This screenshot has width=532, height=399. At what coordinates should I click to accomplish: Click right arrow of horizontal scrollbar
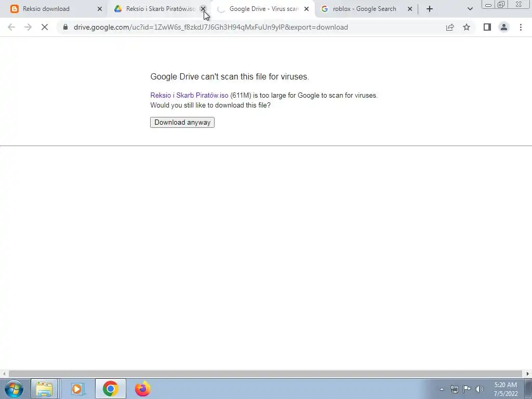click(x=528, y=374)
